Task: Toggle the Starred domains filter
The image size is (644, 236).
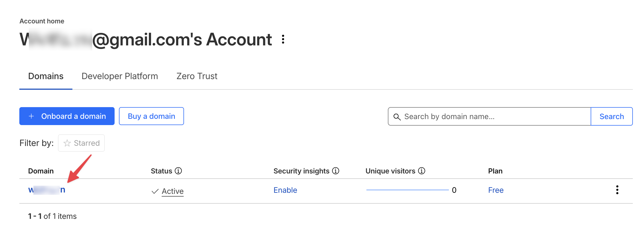Action: click(x=81, y=143)
